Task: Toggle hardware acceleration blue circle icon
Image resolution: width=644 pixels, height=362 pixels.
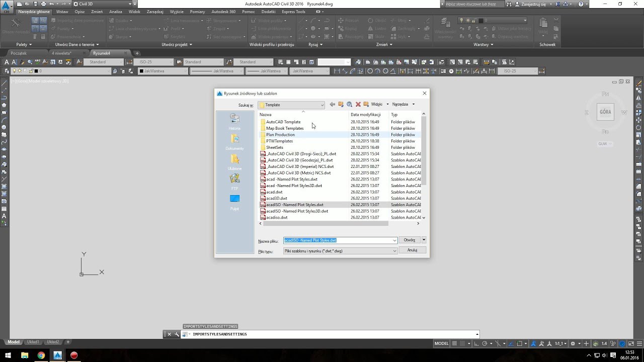Action: point(622,343)
